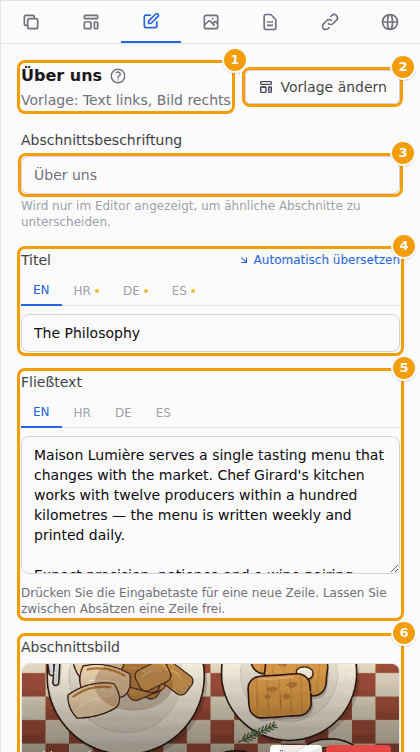The image size is (420, 752).
Task: Open the document file icon tab
Action: tap(270, 22)
